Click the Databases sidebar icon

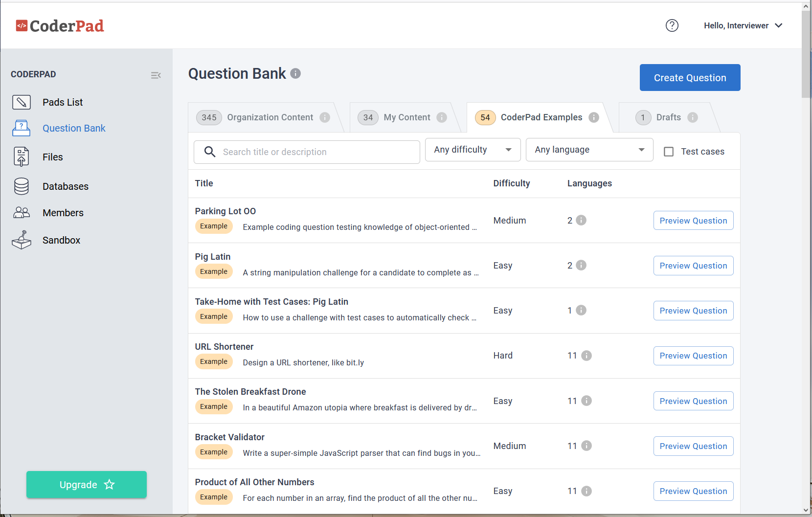point(22,186)
